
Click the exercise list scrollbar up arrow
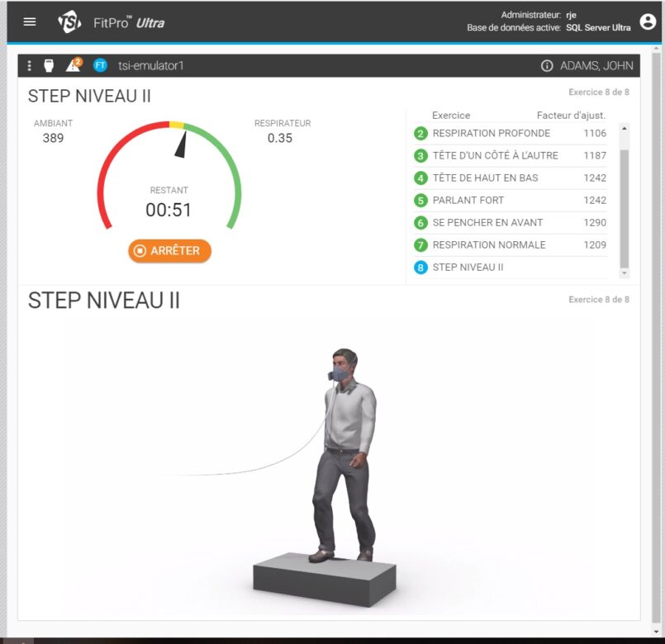[625, 129]
